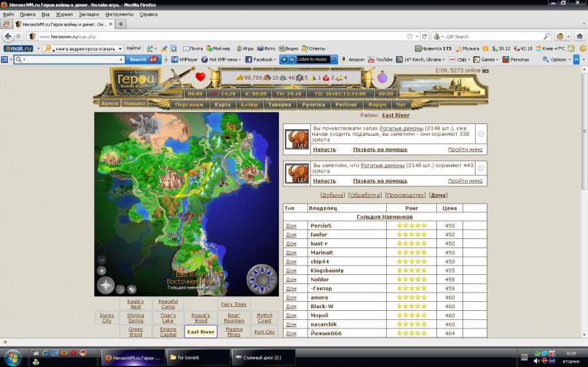Viewport: 588px width, 367px height.
Task: Open Amazon toolbar shortcut
Action: click(353, 59)
